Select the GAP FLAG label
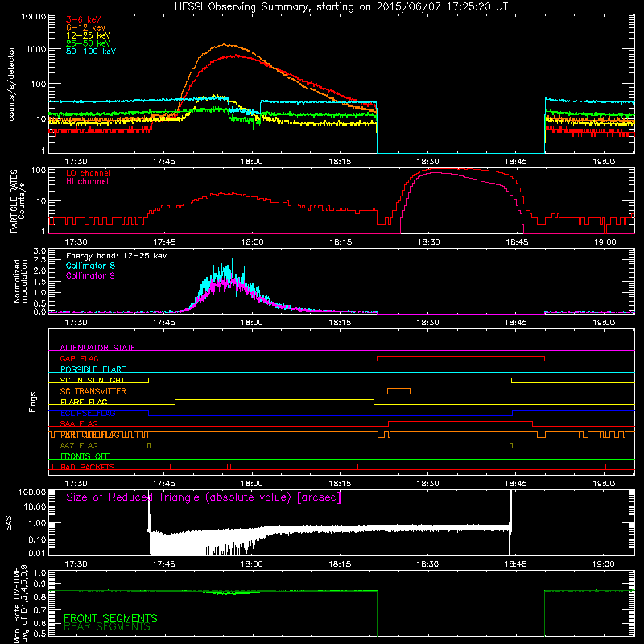Viewport: 644px width, 644px height. [x=79, y=358]
